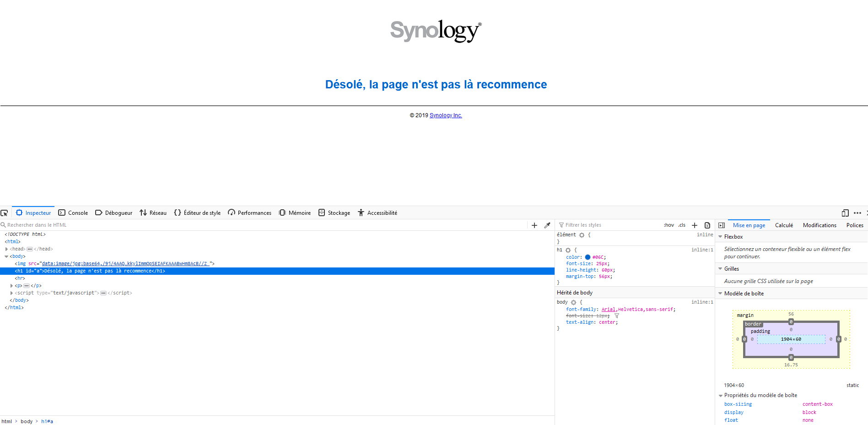Open the Synology Inc. link
Screen dimensions: 868x425
pyautogui.click(x=446, y=115)
